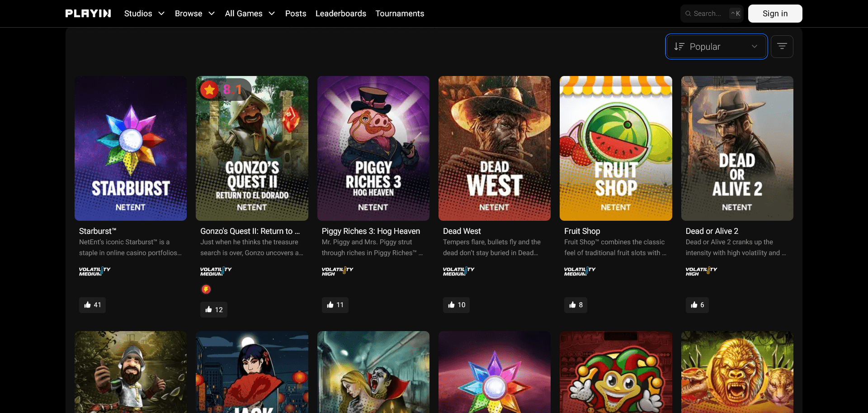Click the PLAYIN logo
The height and width of the screenshot is (413, 868).
click(88, 14)
